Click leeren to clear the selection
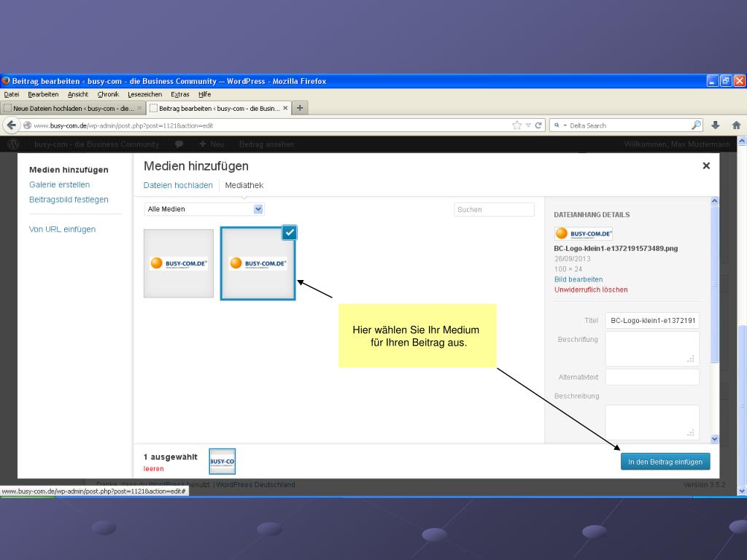This screenshot has height=560, width=747. (x=153, y=469)
